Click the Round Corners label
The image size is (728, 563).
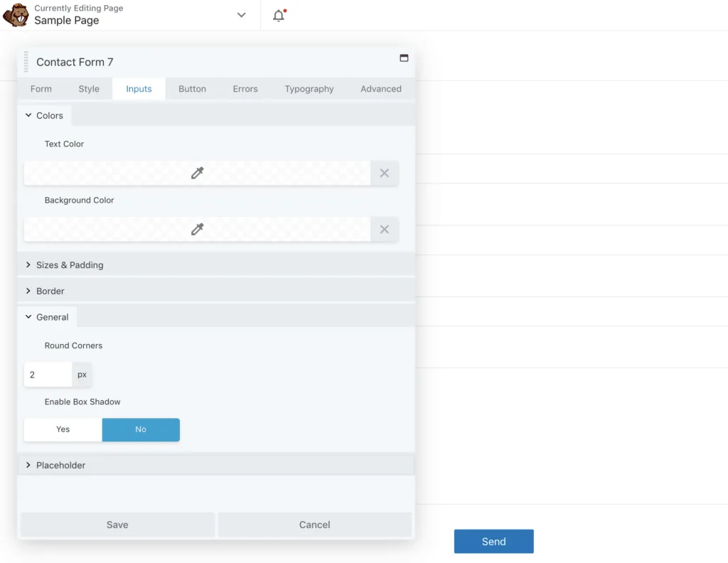pos(73,345)
